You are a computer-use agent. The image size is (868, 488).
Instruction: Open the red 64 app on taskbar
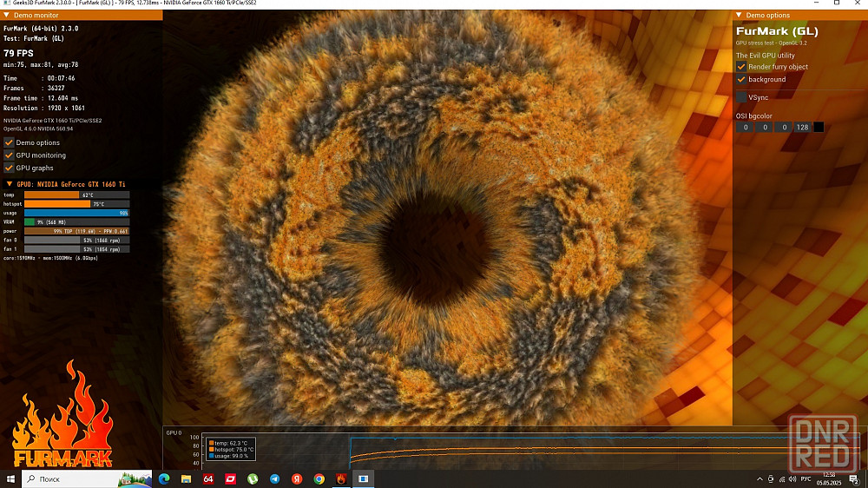coord(208,478)
